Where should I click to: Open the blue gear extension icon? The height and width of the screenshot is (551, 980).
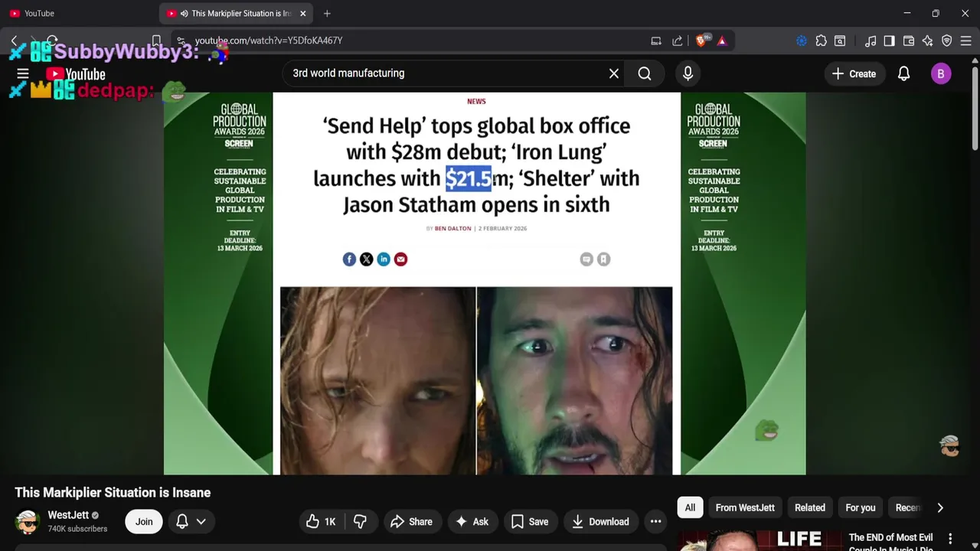802,41
